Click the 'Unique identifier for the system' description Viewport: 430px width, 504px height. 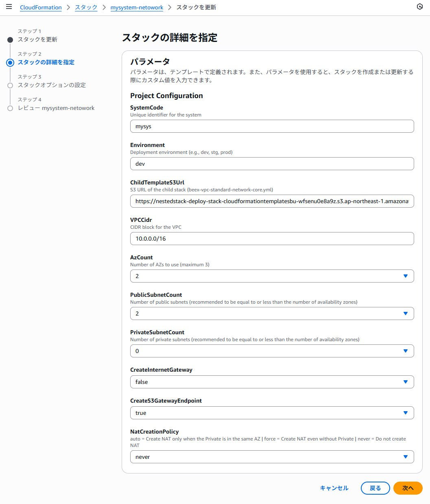166,115
